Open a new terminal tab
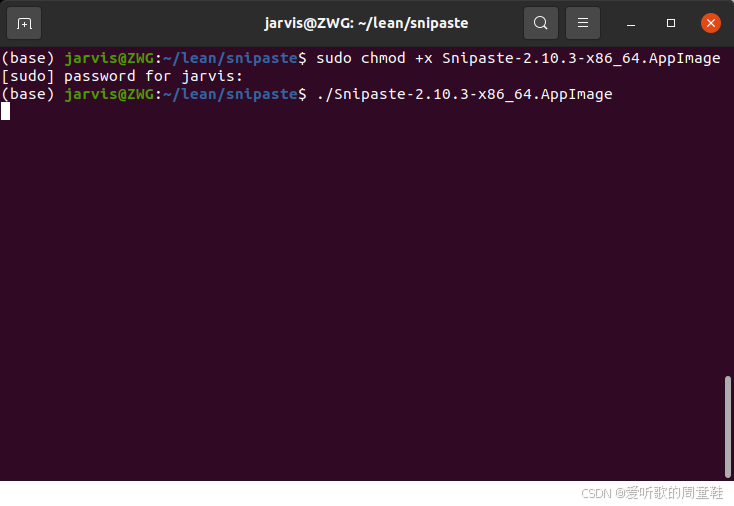 [24, 23]
